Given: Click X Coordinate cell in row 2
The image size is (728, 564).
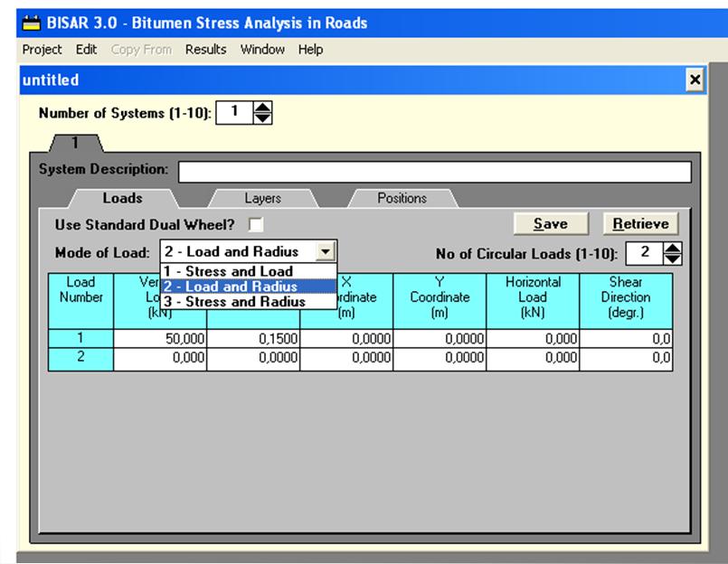Looking at the screenshot, I should point(347,360).
